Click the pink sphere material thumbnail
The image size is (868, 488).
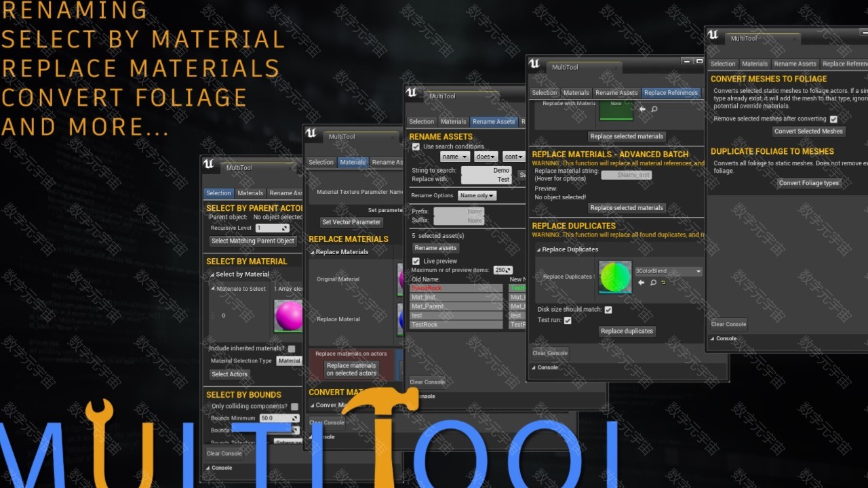(289, 316)
